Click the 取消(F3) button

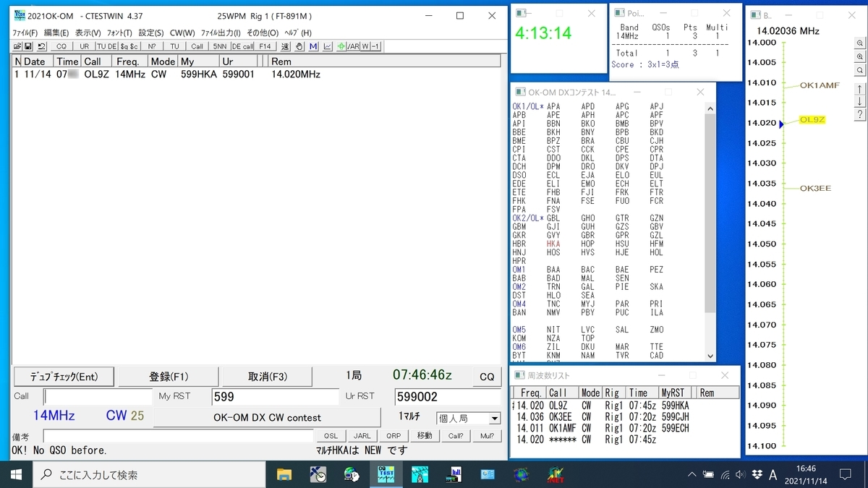[268, 377]
